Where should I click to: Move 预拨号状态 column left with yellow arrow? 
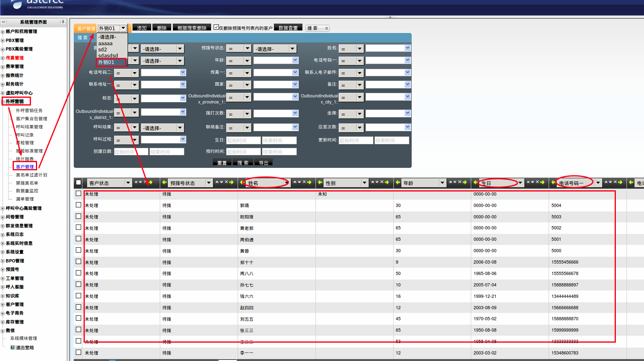[x=164, y=183]
